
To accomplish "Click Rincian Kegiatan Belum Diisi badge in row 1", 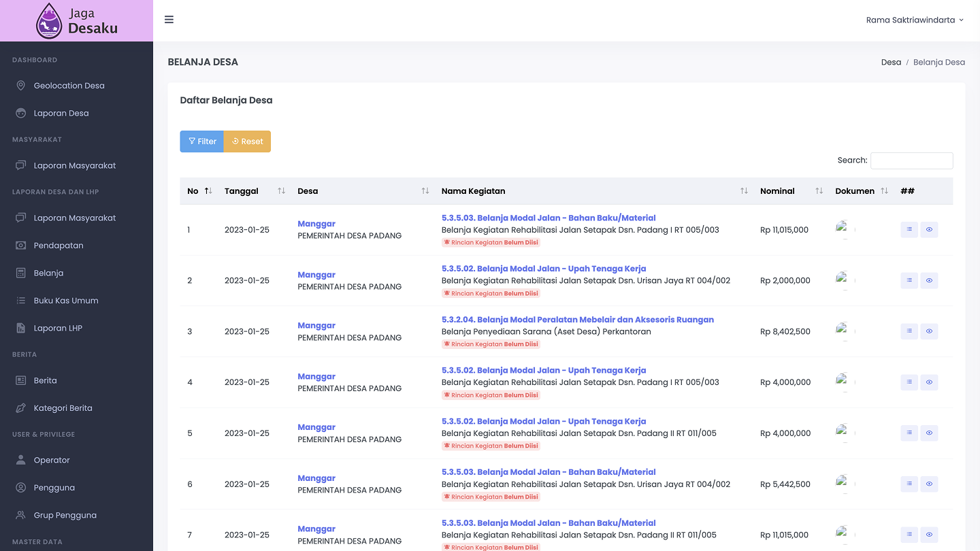I will click(x=491, y=242).
